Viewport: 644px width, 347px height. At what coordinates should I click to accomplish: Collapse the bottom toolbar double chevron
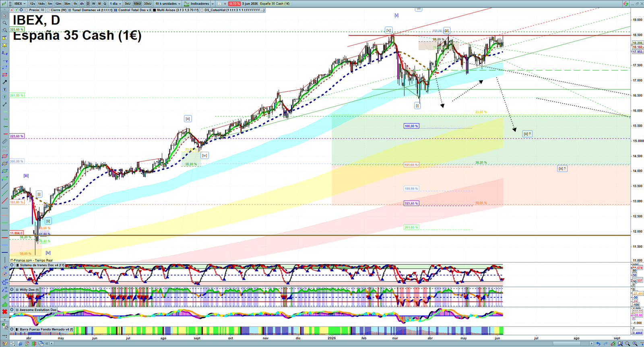(x=47, y=344)
